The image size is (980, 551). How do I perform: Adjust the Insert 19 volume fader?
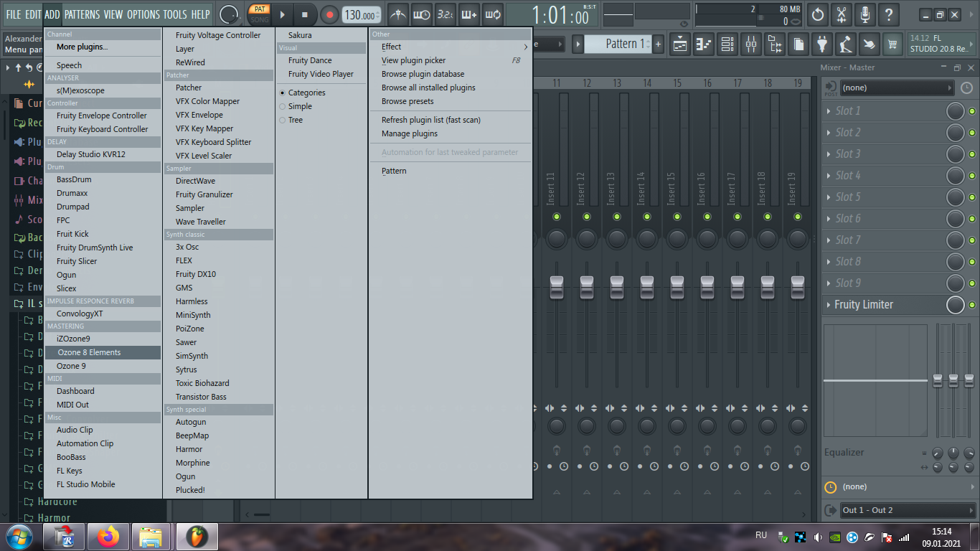pos(798,288)
